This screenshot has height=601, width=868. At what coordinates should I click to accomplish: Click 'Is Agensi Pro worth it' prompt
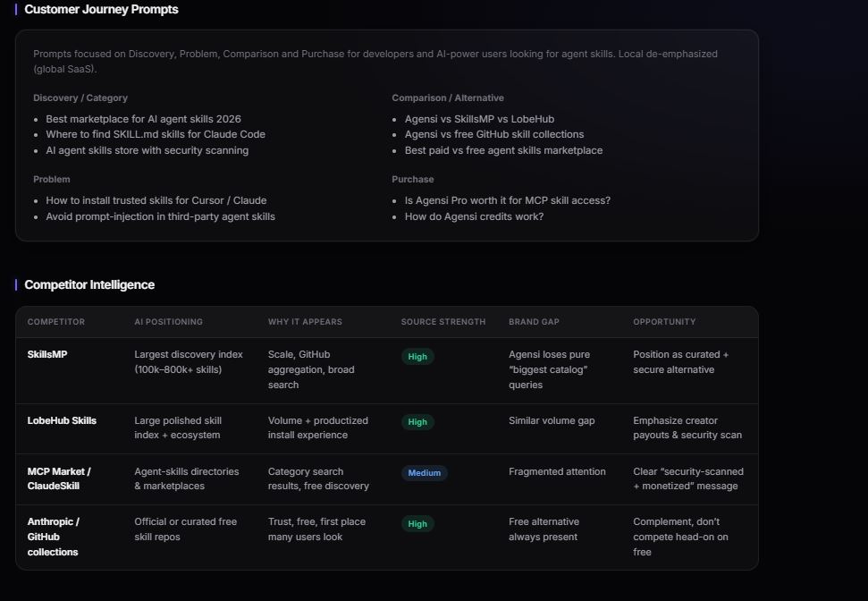point(508,200)
